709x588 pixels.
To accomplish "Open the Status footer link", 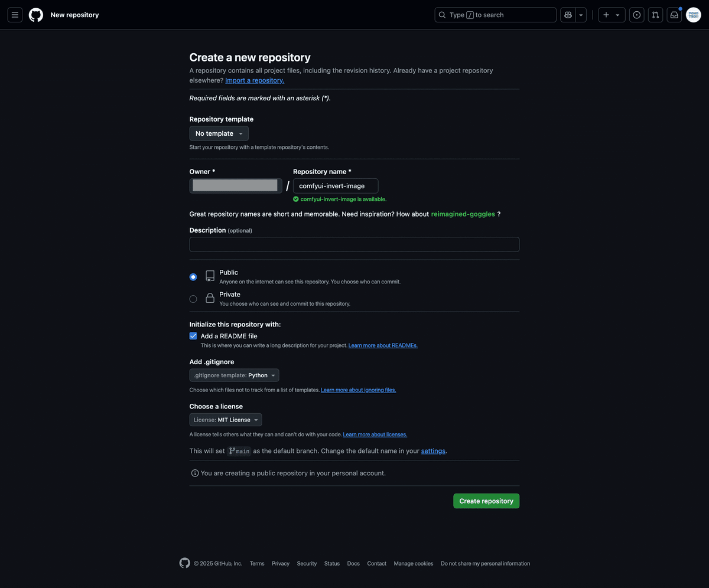I will (x=332, y=564).
